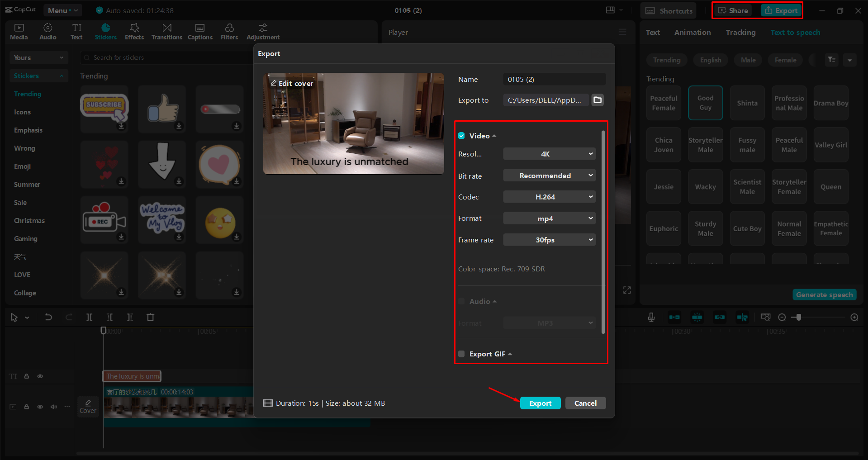Uncheck the Video export checkbox
The image size is (868, 460).
pos(461,135)
